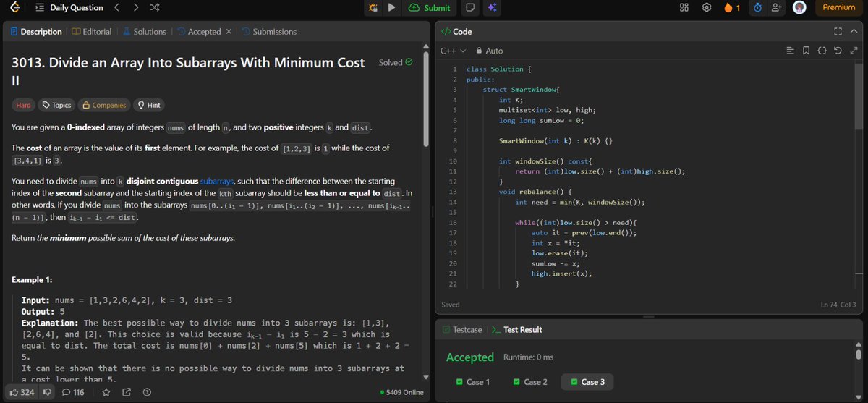Switch to the Testcase tab
868x403 pixels.
point(463,330)
